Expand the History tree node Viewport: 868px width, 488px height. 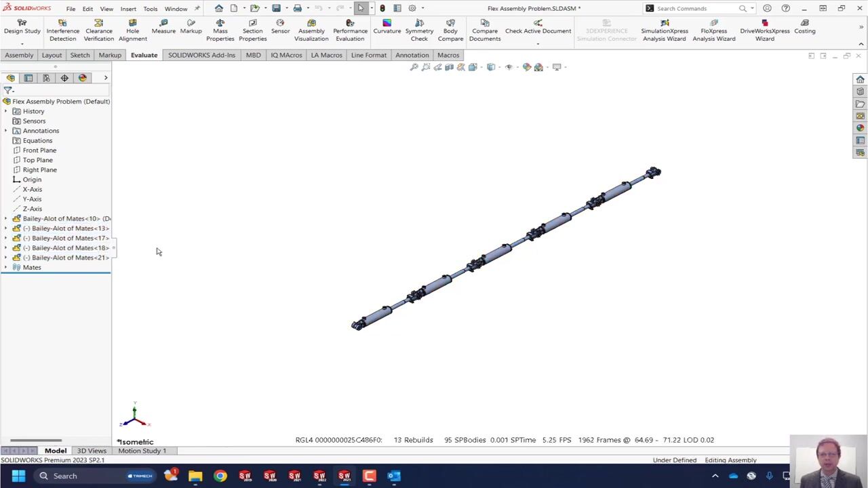click(x=6, y=111)
